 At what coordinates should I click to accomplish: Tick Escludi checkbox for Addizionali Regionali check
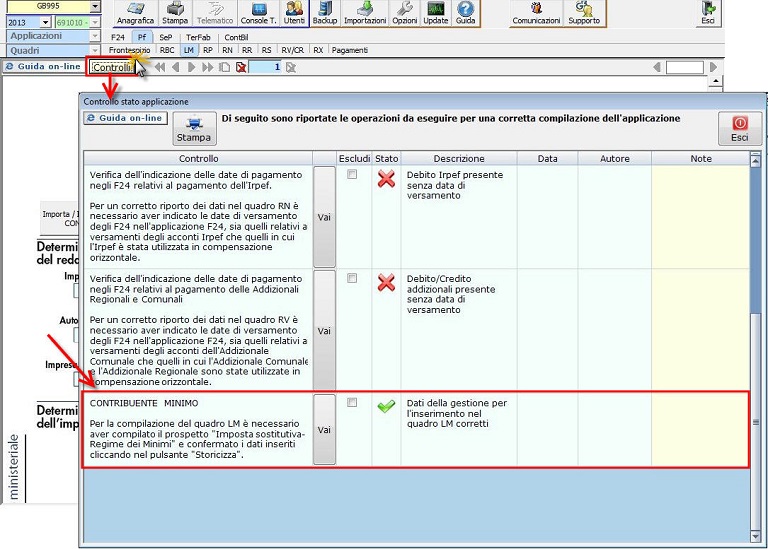pyautogui.click(x=352, y=278)
